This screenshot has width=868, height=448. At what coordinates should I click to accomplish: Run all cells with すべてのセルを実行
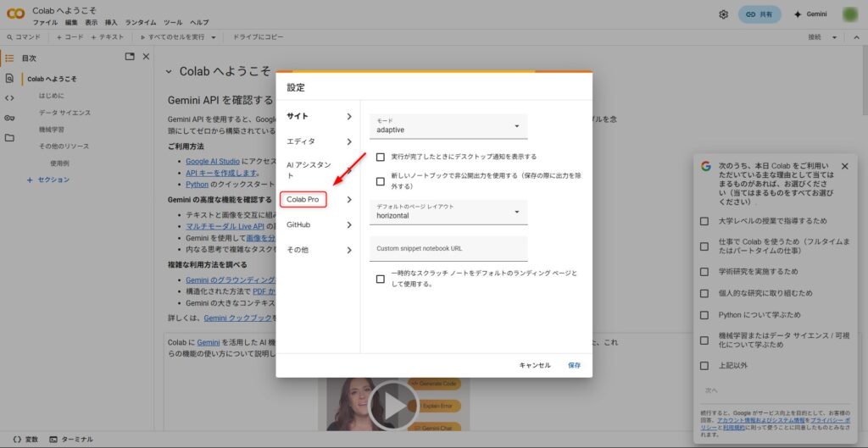tap(173, 37)
